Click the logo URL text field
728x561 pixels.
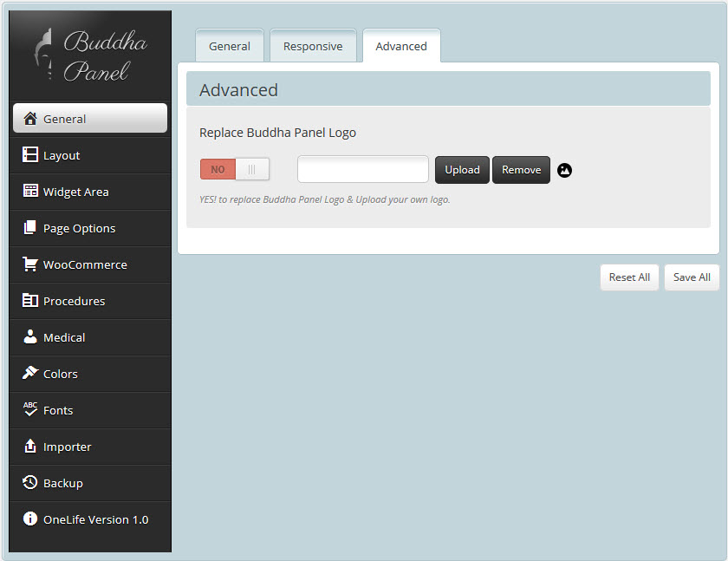(x=363, y=170)
